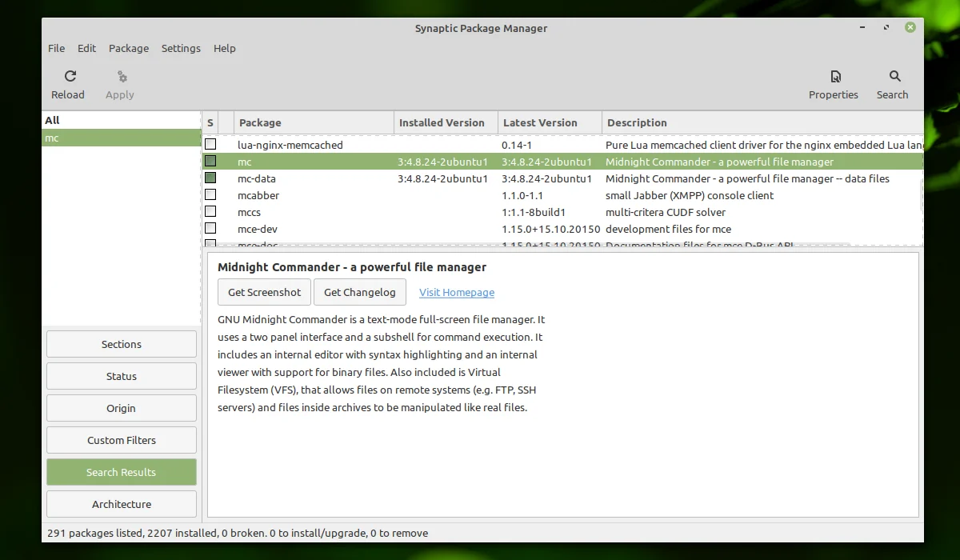This screenshot has height=560, width=960.
Task: Open the Package menu
Action: (129, 48)
